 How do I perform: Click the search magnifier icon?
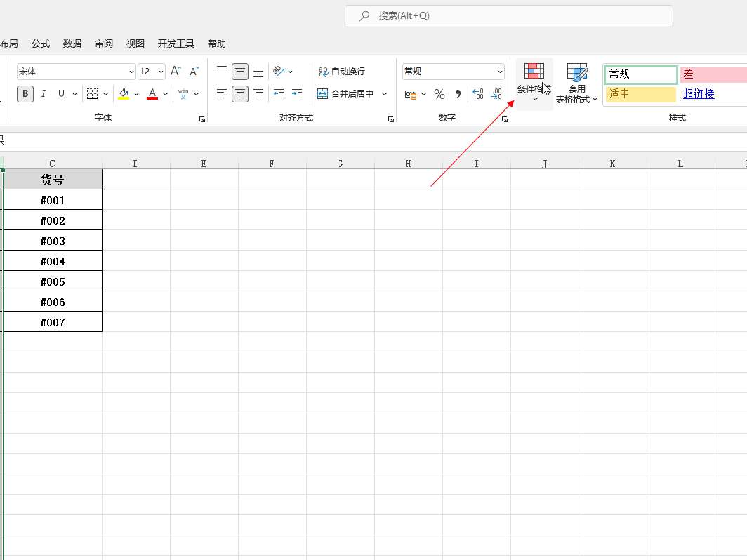[x=364, y=15]
